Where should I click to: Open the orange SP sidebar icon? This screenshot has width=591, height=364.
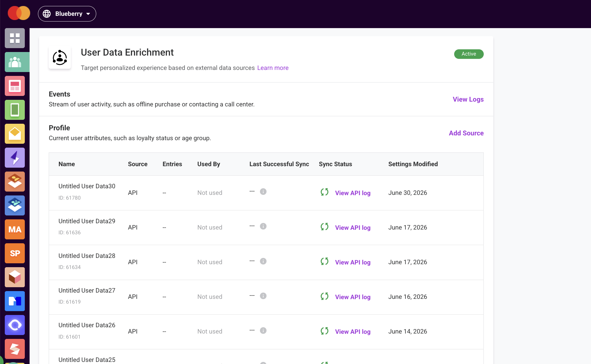coord(15,253)
